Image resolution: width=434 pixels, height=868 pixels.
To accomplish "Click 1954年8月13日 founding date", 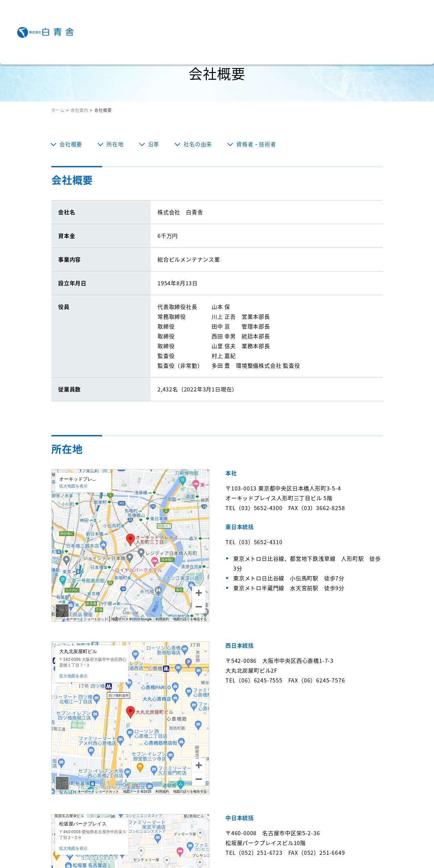I will 177,283.
